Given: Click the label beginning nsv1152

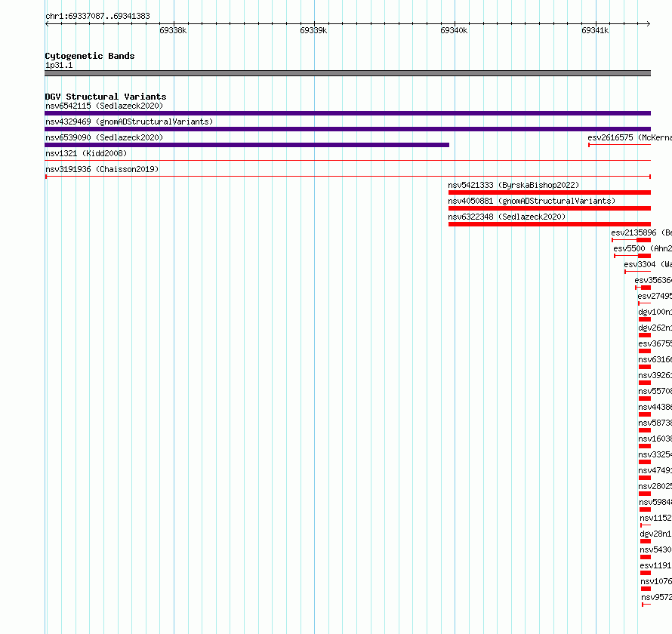Looking at the screenshot, I should tap(655, 518).
